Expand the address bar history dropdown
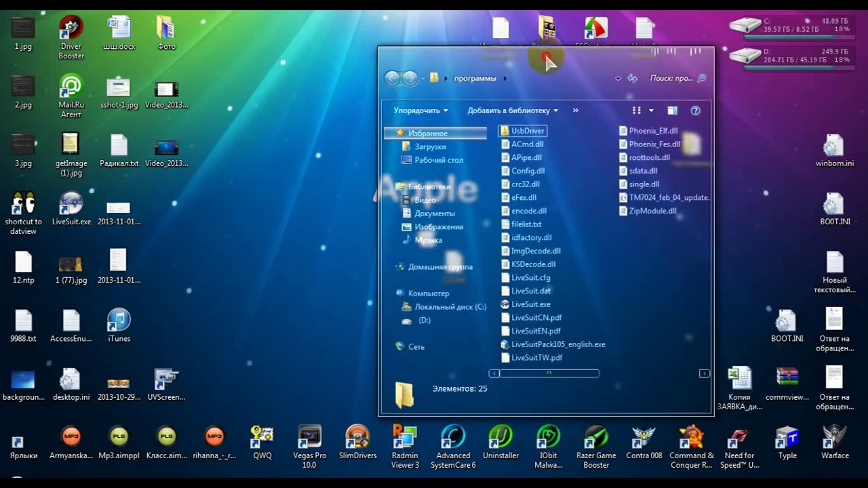Image resolution: width=868 pixels, height=488 pixels. coord(618,79)
